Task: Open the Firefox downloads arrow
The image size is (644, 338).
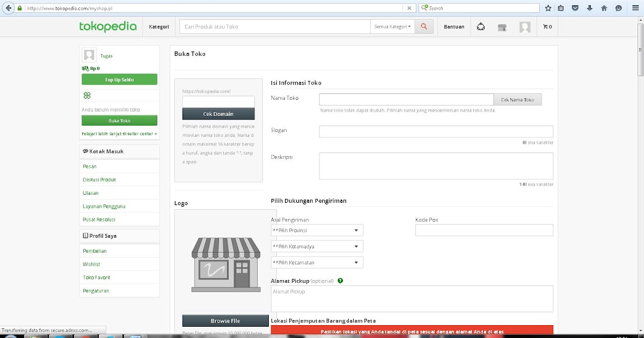Action: 590,8
